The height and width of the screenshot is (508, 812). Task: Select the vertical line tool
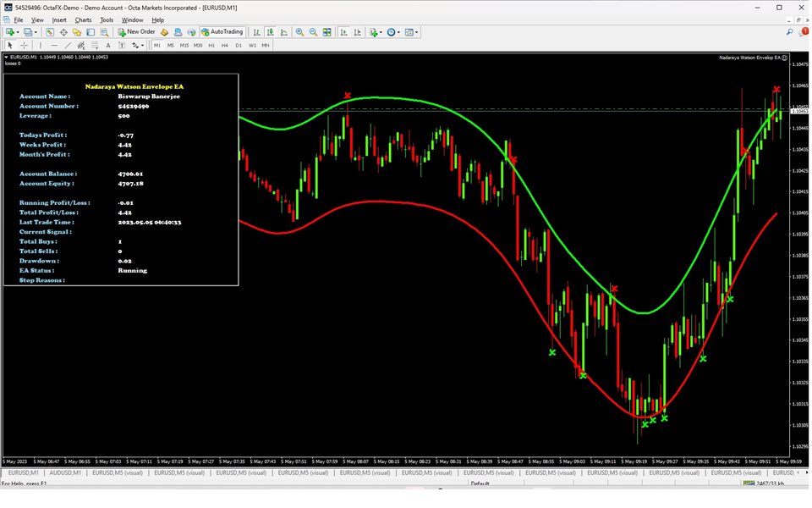click(x=39, y=45)
